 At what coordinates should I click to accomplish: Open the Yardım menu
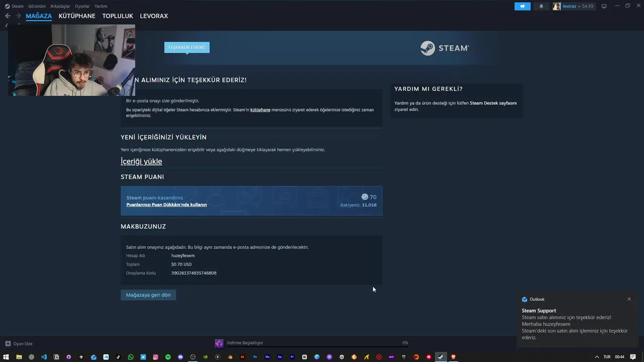coord(101,7)
